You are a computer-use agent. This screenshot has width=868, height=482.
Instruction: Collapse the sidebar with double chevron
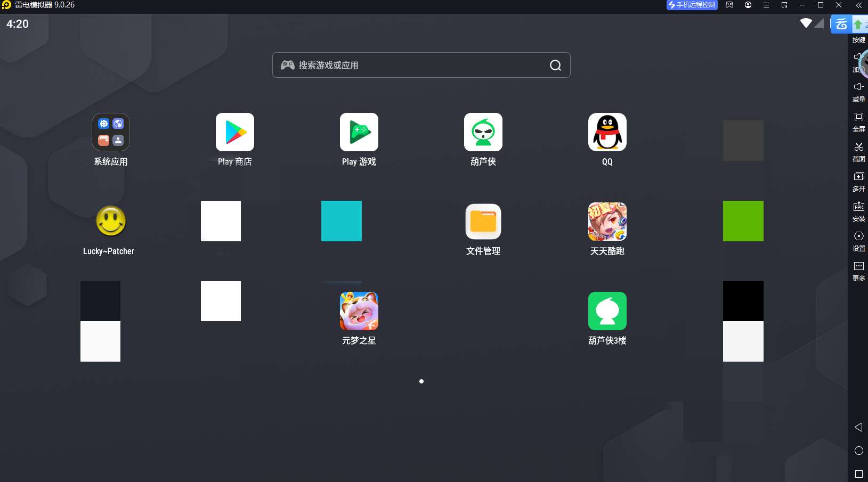pyautogui.click(x=858, y=5)
